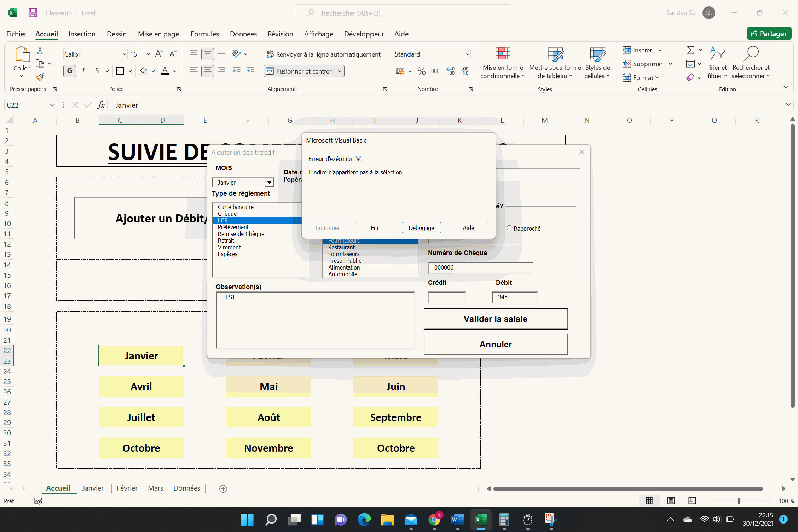This screenshot has width=798, height=532.
Task: Click the percent style icon
Action: (x=421, y=71)
